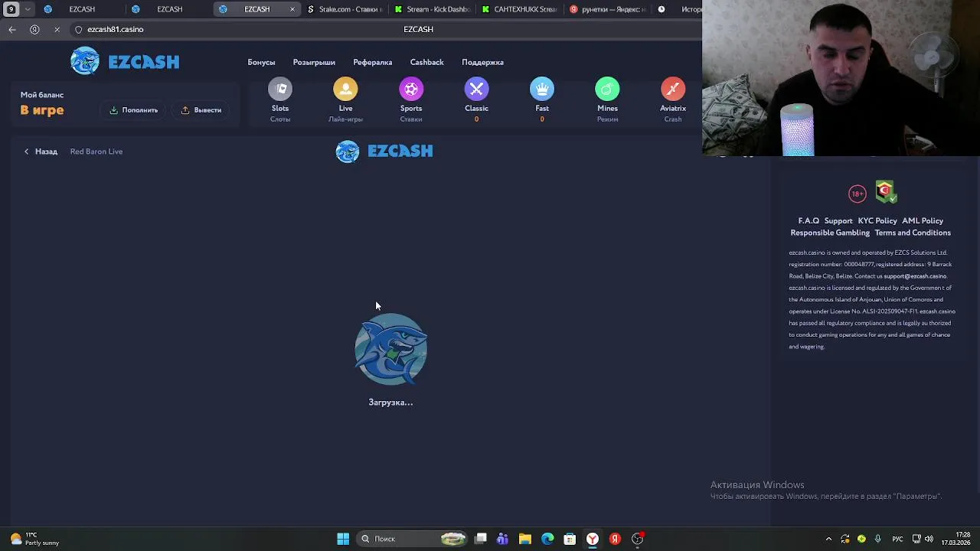The width and height of the screenshot is (980, 551).
Task: Open the Mines game mode
Action: pyautogui.click(x=607, y=100)
